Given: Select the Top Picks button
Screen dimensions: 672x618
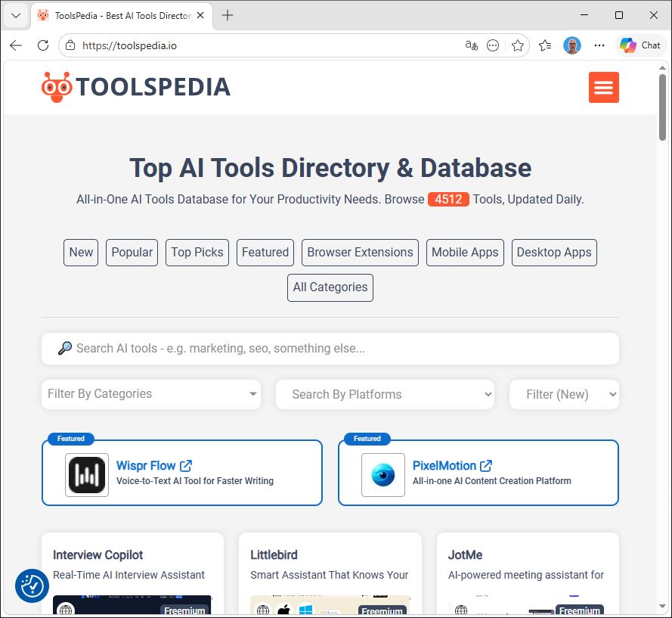Looking at the screenshot, I should pos(197,253).
